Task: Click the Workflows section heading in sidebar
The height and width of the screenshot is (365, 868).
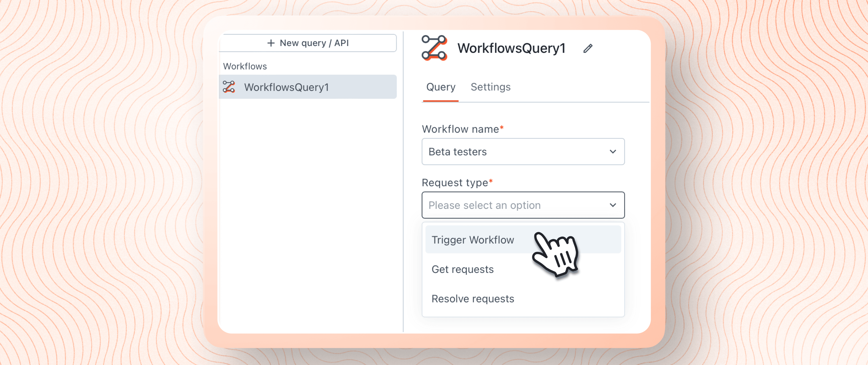Action: 244,66
